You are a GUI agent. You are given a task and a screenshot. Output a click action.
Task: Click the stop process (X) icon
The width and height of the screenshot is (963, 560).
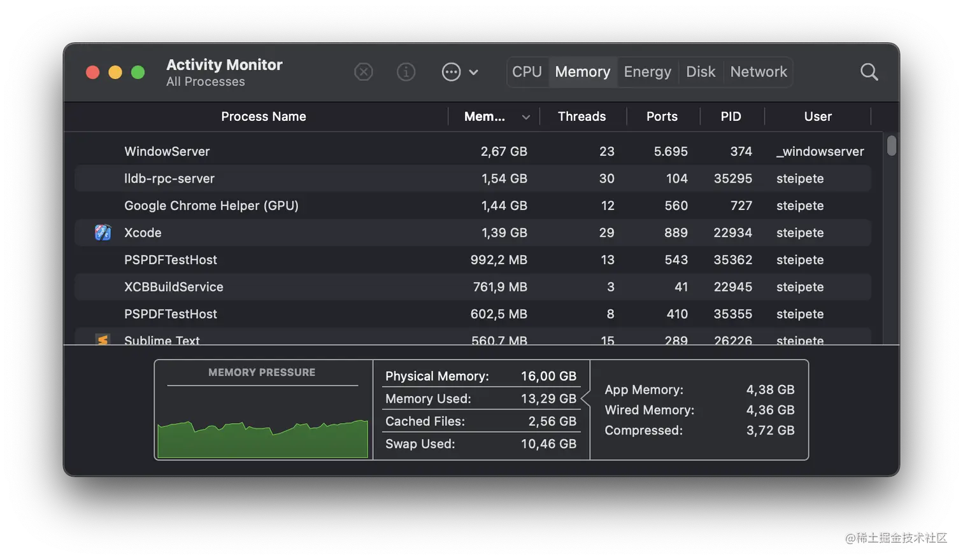(x=364, y=72)
